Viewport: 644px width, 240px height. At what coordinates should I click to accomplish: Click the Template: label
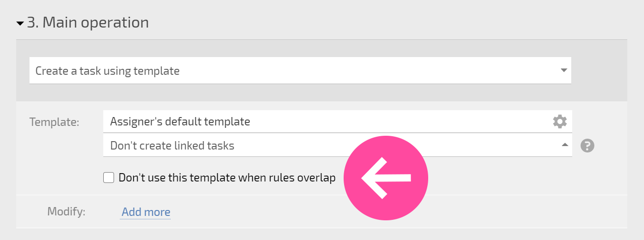click(54, 122)
